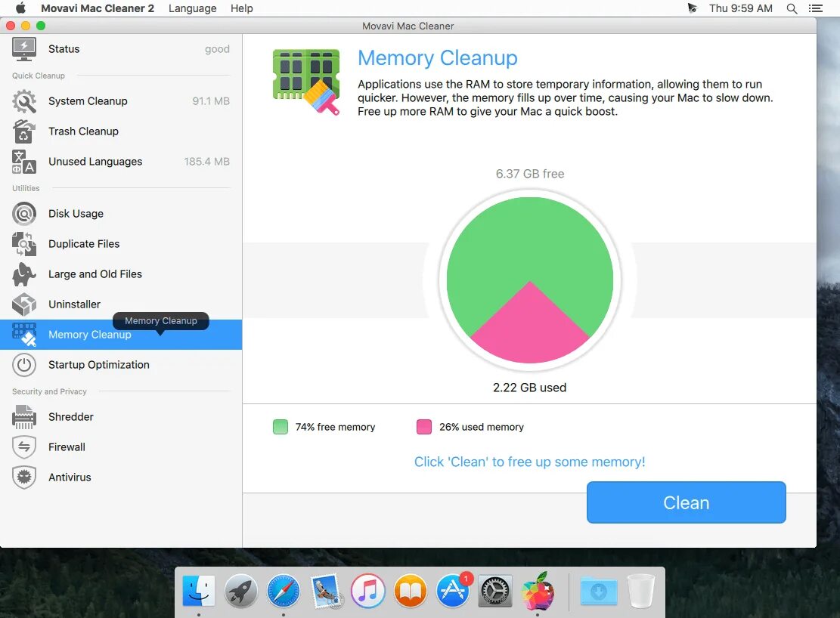Click the '6.37 GB free' label

[x=530, y=174]
